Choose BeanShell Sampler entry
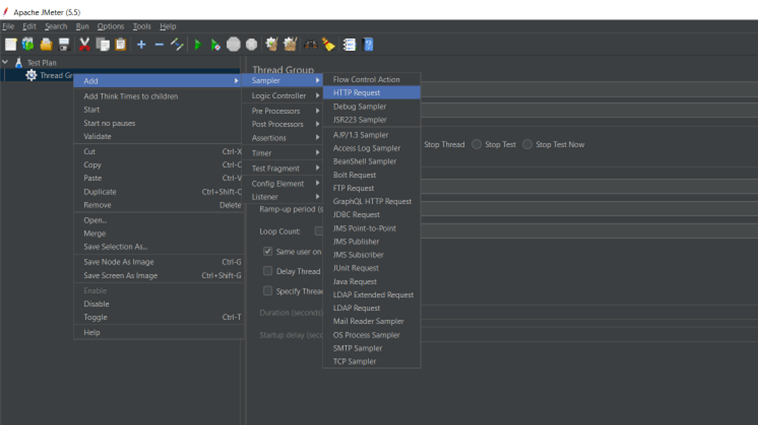Screen dimensions: 758x425 (371, 161)
